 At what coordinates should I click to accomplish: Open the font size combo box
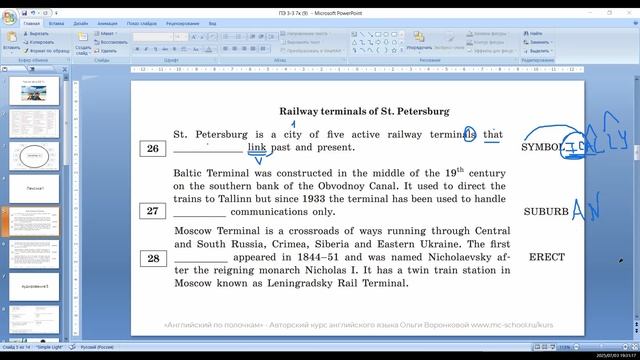click(181, 37)
